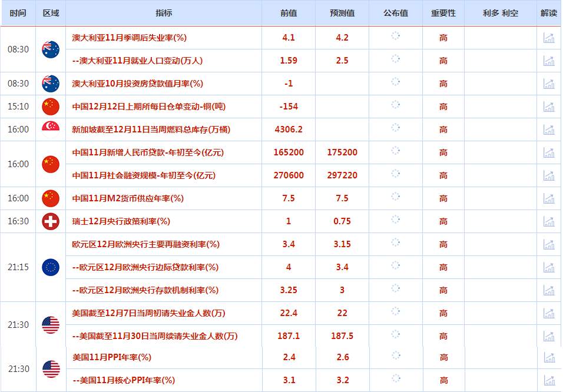Select forecast value 0.75 for Swiss rate
The width and height of the screenshot is (563, 392).
(342, 221)
